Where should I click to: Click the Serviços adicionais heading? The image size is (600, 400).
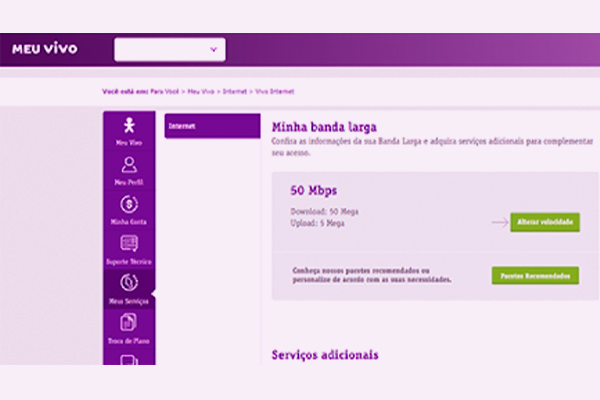pyautogui.click(x=325, y=355)
